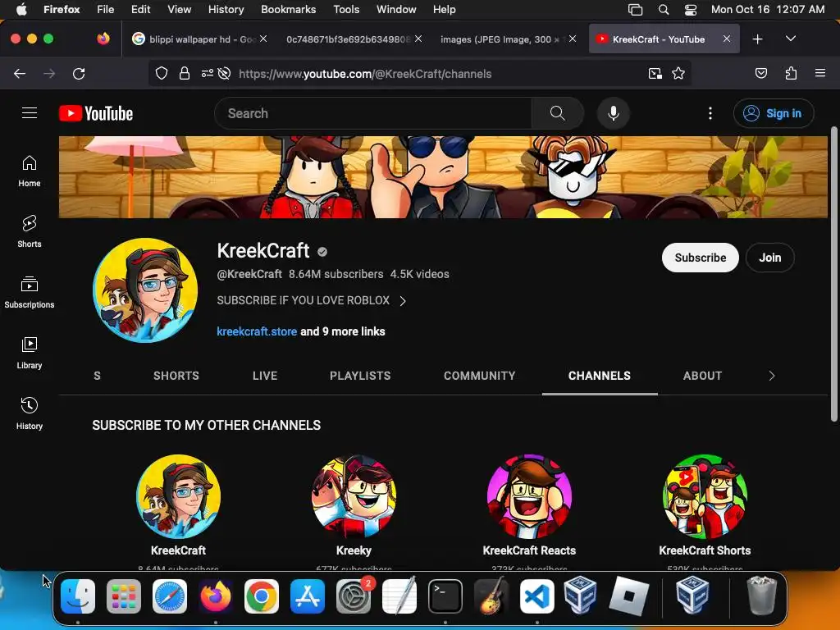Click the autoplay blocked permissions icon

(225, 74)
